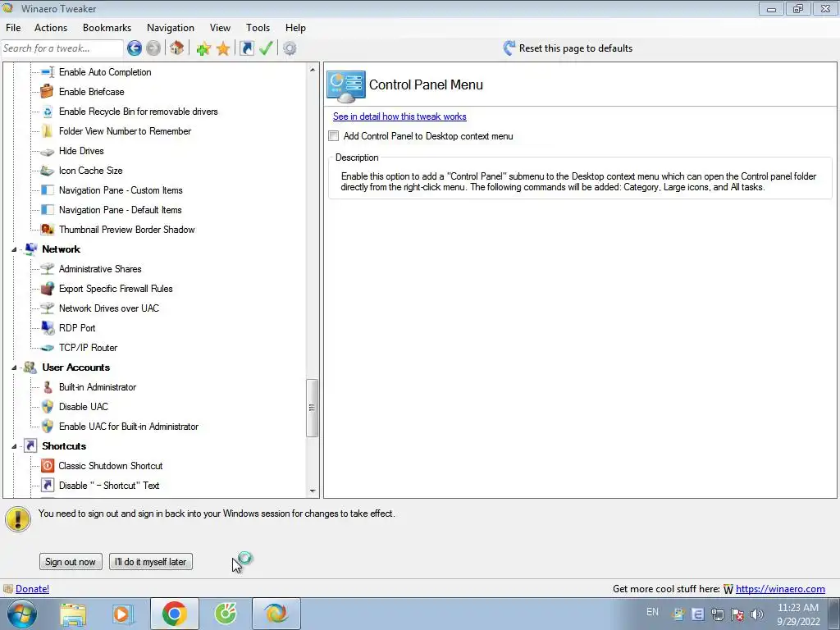
Task: Open the File menu
Action: click(13, 28)
